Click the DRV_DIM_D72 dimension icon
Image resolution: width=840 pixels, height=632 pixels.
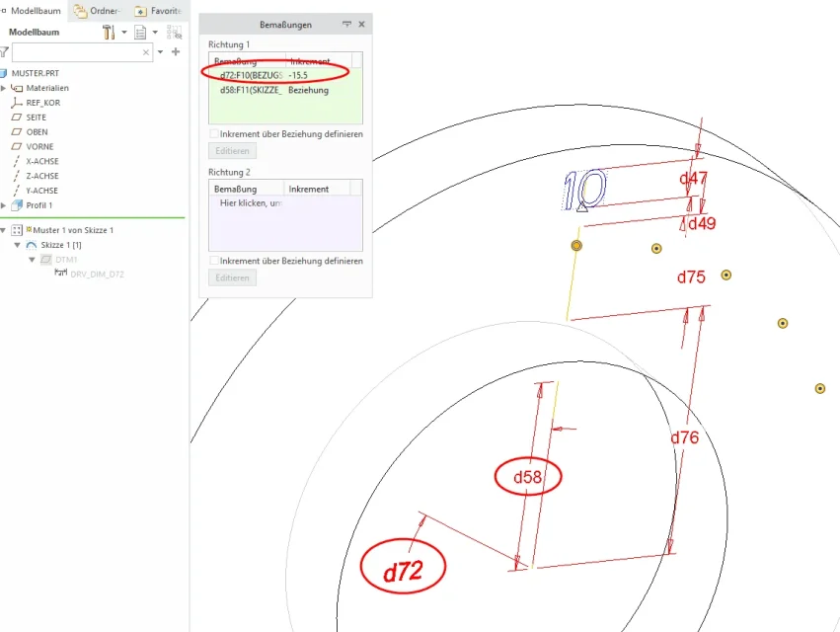click(60, 273)
